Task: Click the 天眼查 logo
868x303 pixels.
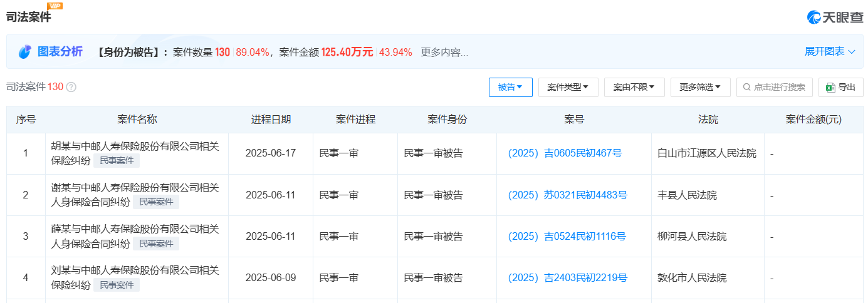Action: pyautogui.click(x=834, y=18)
